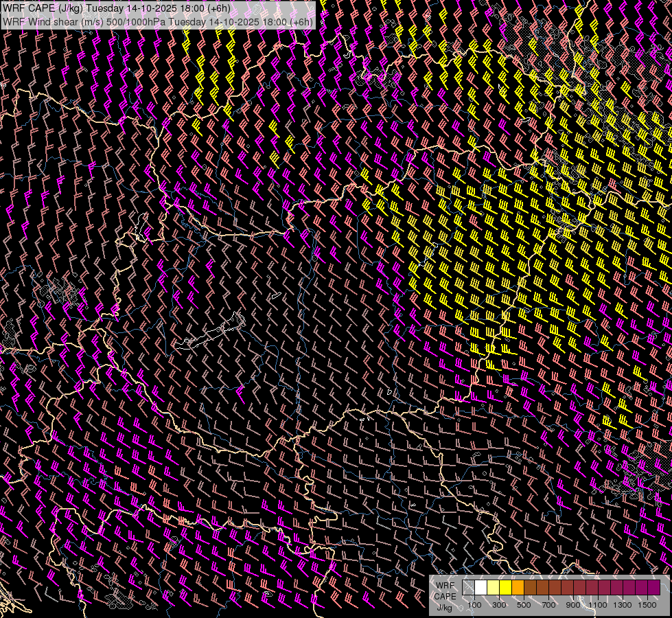Click the 900 legend scale label

(x=573, y=605)
